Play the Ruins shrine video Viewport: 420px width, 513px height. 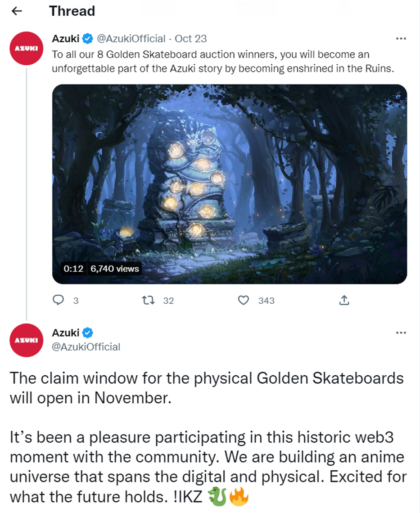230,184
